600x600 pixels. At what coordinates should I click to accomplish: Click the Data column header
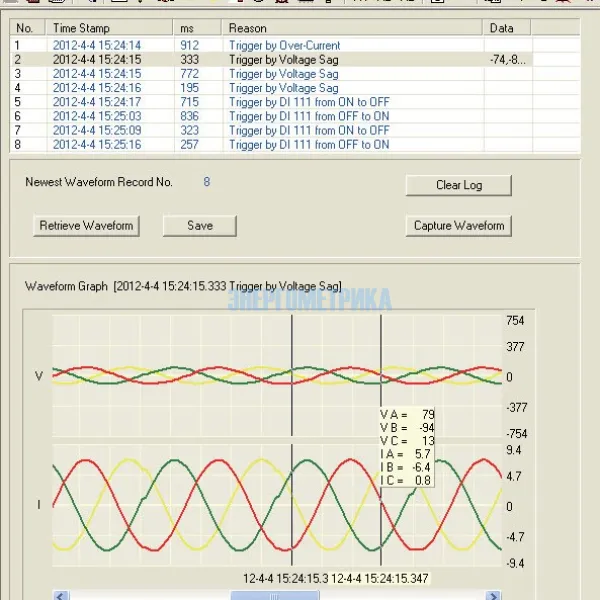(507, 28)
